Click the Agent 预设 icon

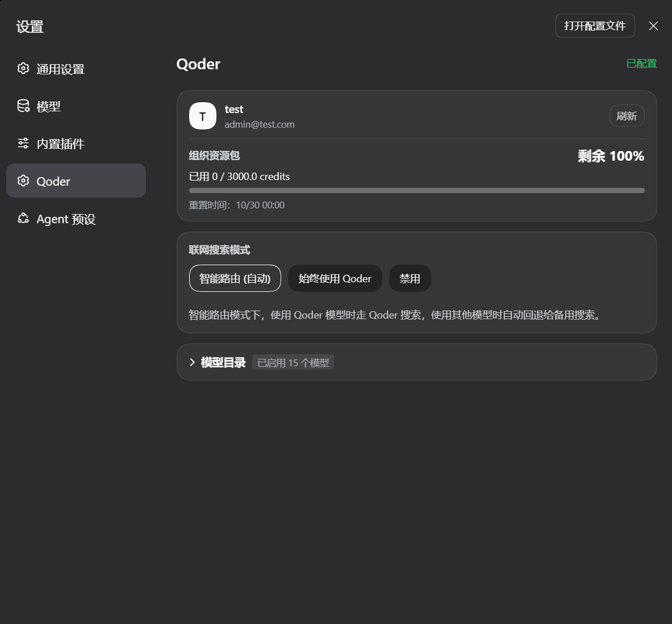pyautogui.click(x=23, y=219)
